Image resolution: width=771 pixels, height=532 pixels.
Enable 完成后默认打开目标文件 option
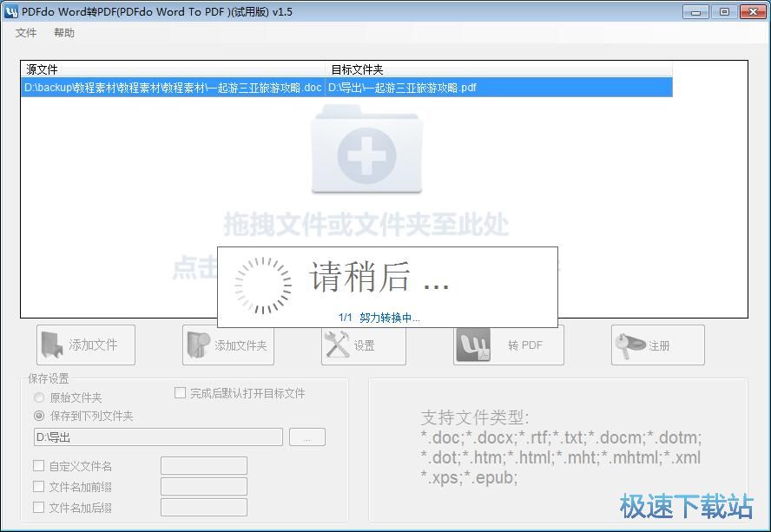(180, 392)
